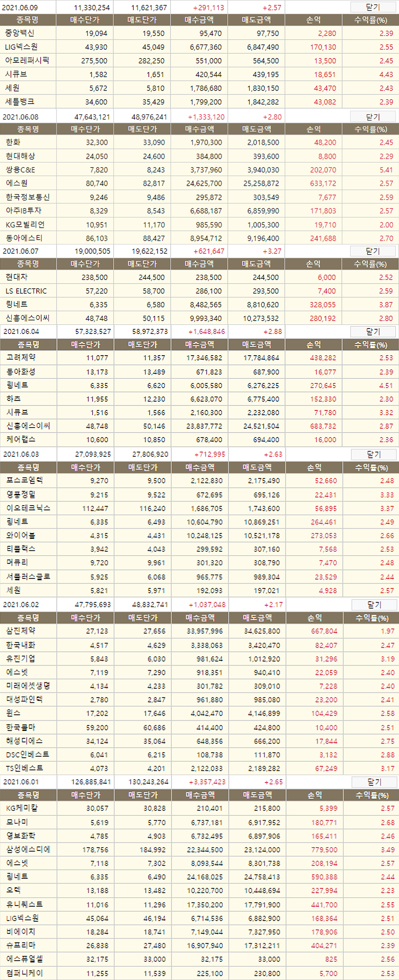Image resolution: width=399 pixels, height=980 pixels.
Task: Close the 2021.06.07 trade section
Action: [373, 251]
